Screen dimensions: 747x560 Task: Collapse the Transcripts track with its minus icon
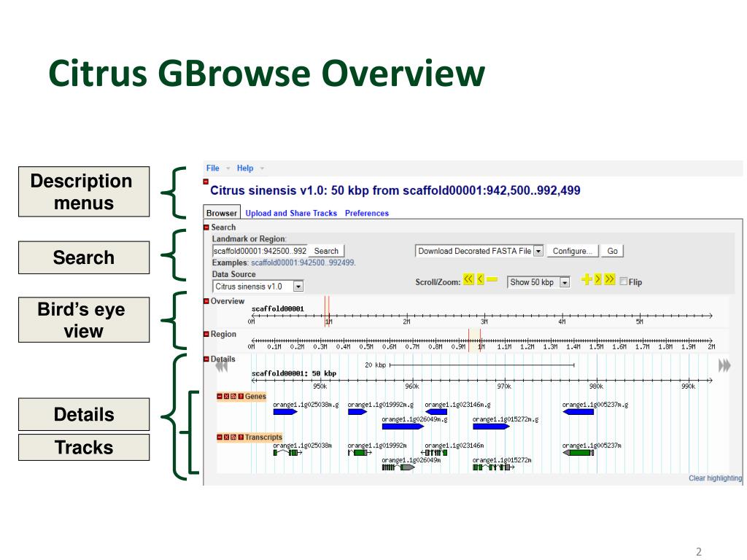tap(220, 437)
